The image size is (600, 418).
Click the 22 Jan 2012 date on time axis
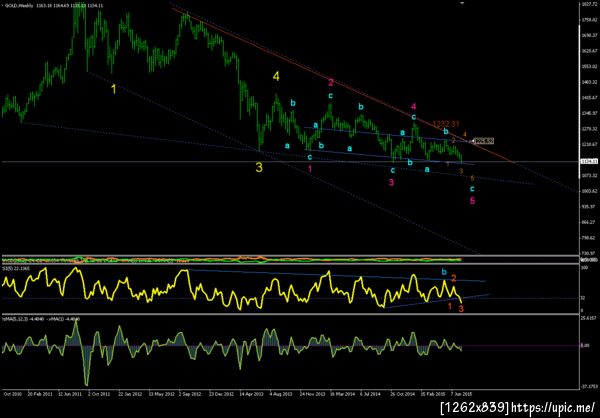[129, 394]
